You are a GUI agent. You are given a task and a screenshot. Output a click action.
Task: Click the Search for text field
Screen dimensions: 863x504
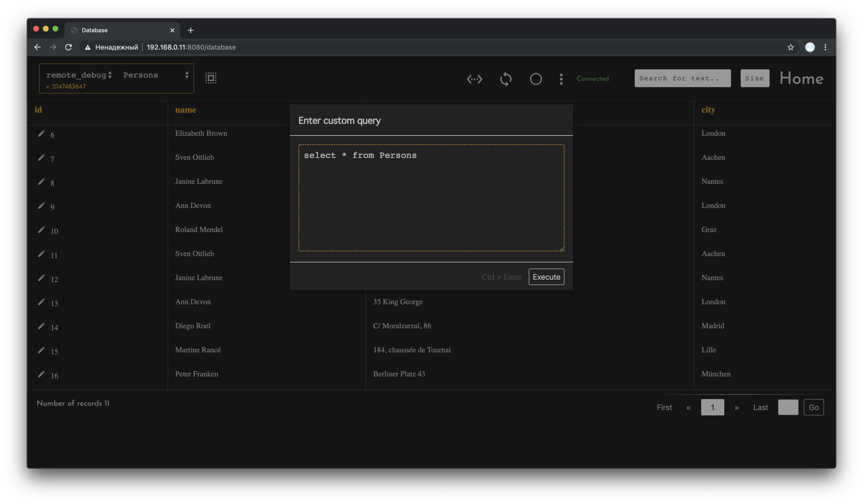click(682, 78)
